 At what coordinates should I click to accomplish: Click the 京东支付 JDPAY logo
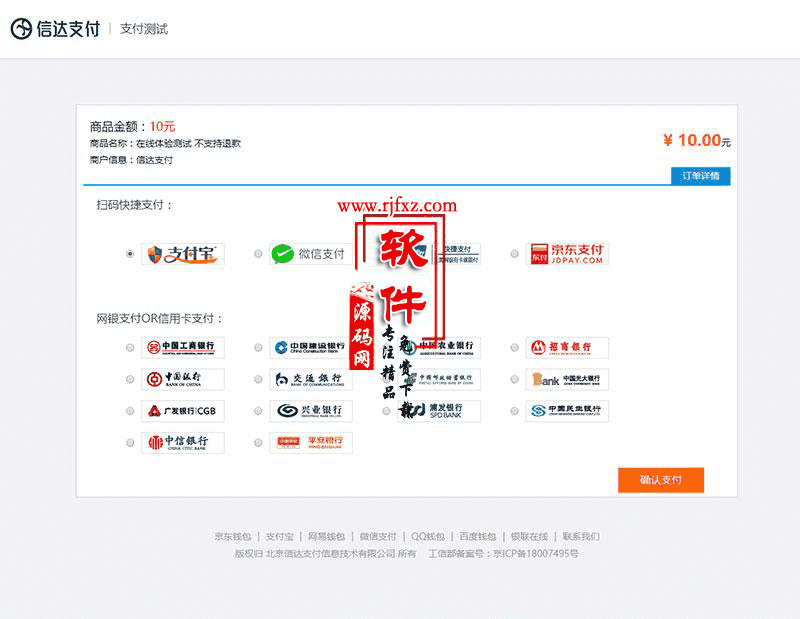coord(567,254)
